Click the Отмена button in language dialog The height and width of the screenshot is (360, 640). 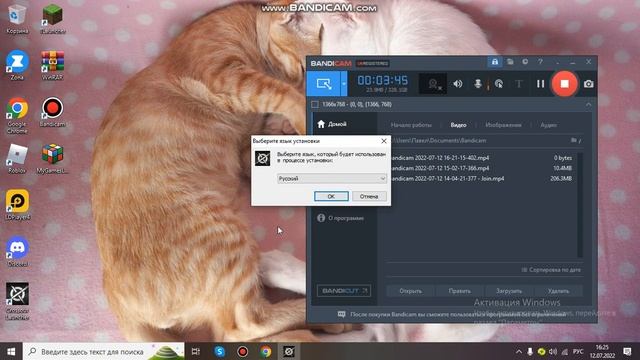(x=369, y=196)
